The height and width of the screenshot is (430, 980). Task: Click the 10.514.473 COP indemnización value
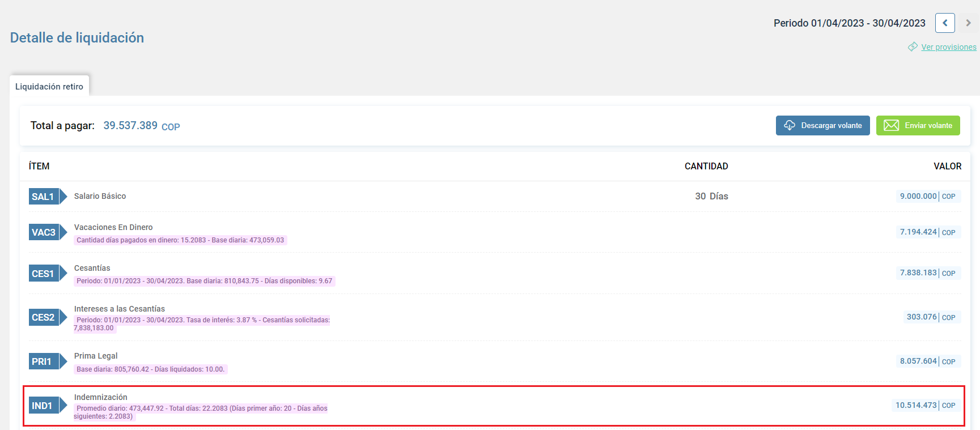pos(926,405)
